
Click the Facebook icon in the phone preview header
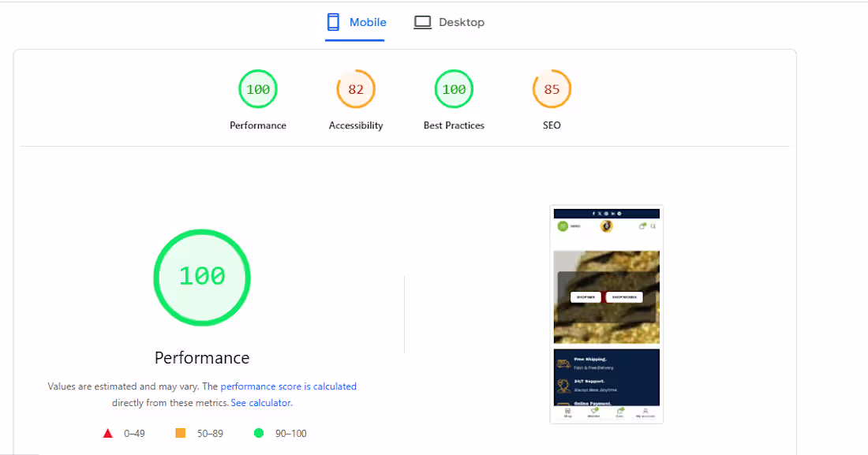(593, 214)
